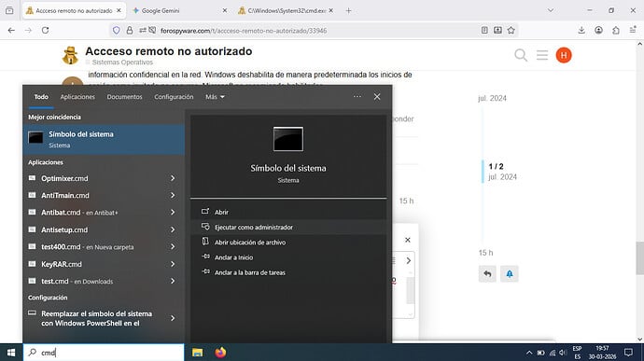Expand options for test.cmd in Downloads
Screen dimensions: 644x361
click(x=173, y=282)
